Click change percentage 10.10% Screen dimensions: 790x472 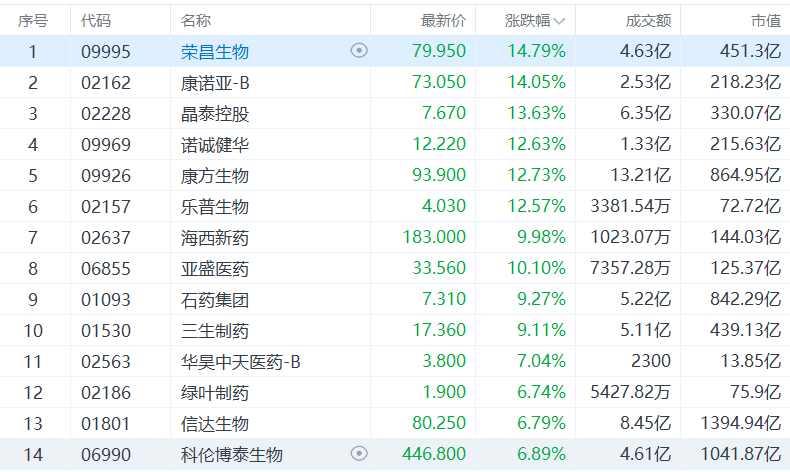pyautogui.click(x=537, y=268)
